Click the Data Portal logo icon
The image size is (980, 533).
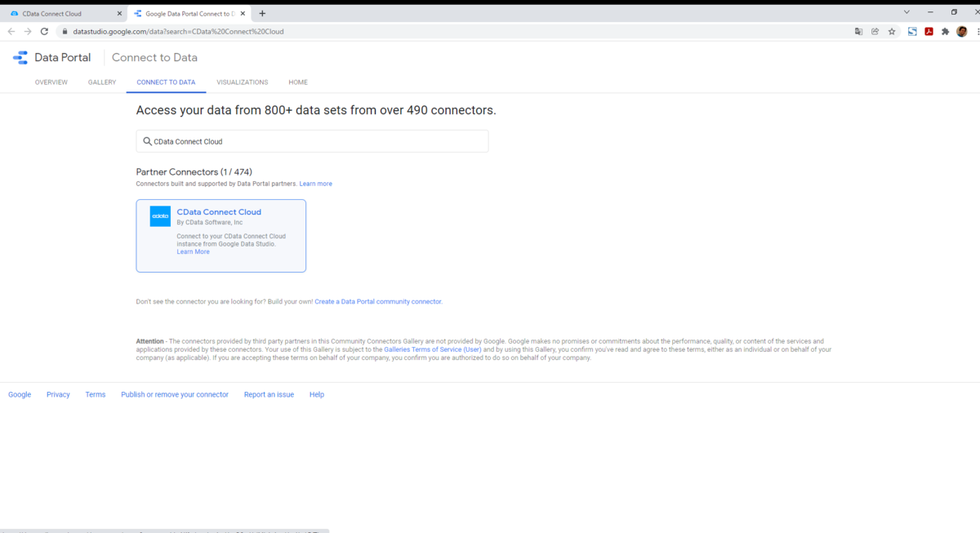coord(20,57)
